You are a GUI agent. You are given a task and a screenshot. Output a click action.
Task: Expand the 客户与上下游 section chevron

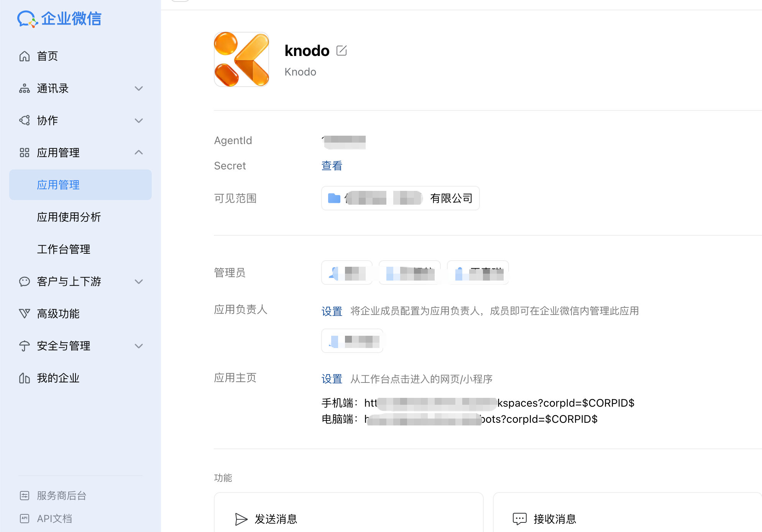click(x=139, y=282)
